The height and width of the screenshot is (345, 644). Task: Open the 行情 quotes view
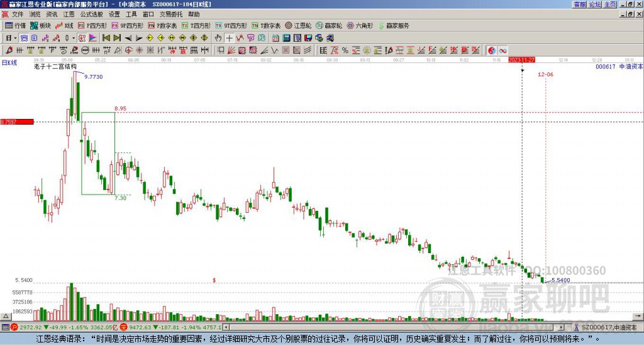[x=16, y=25]
